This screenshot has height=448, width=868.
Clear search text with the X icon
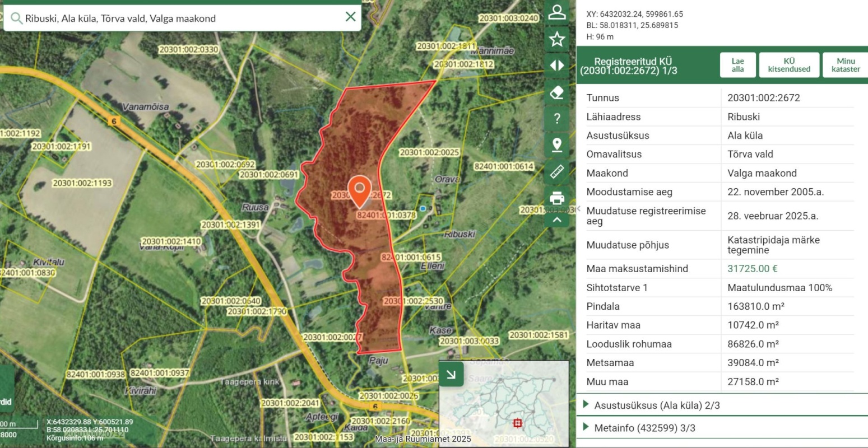coord(351,17)
